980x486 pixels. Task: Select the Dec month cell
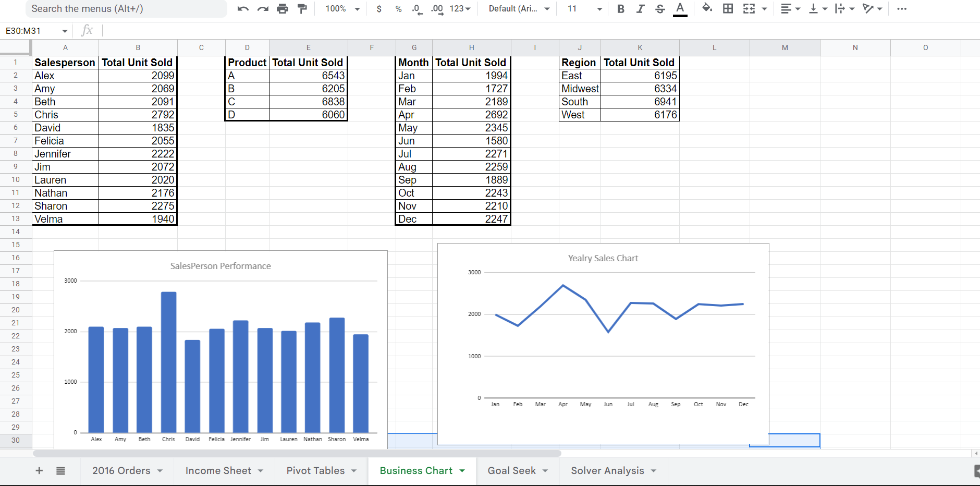click(x=414, y=219)
